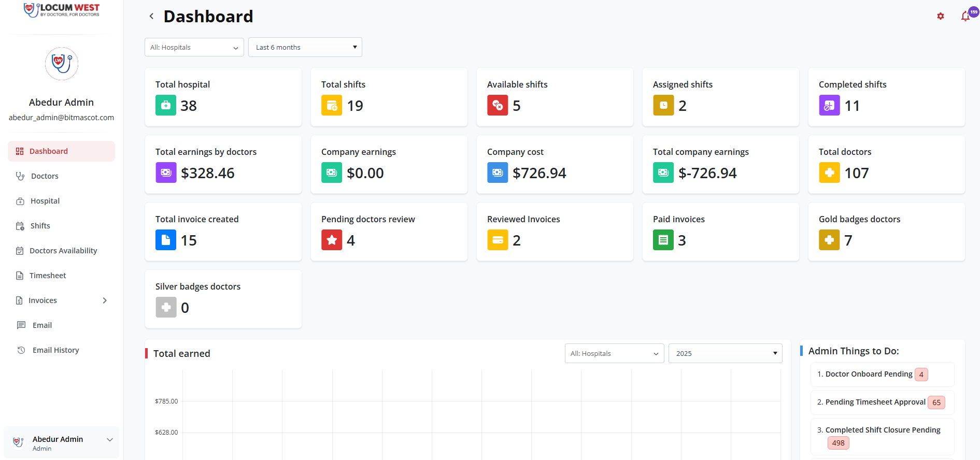Image resolution: width=980 pixels, height=460 pixels.
Task: Open Doctor Onboard Pending task
Action: pos(869,374)
